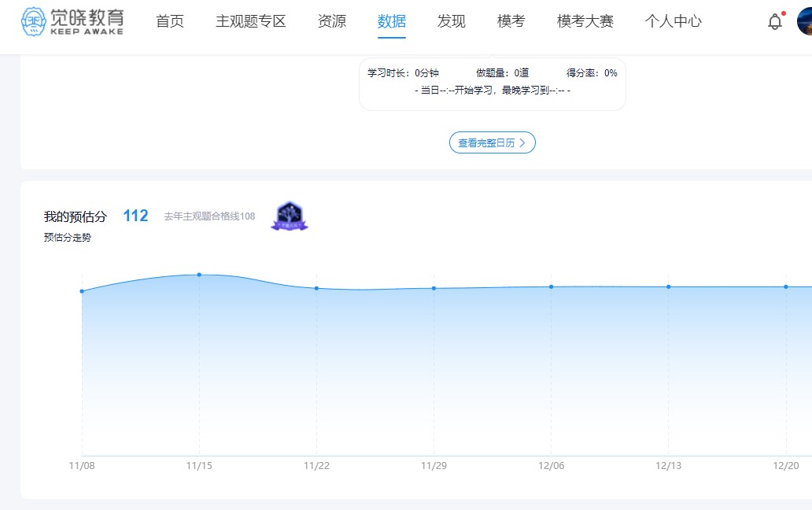
Task: Open the user avatar picture
Action: pos(804,21)
